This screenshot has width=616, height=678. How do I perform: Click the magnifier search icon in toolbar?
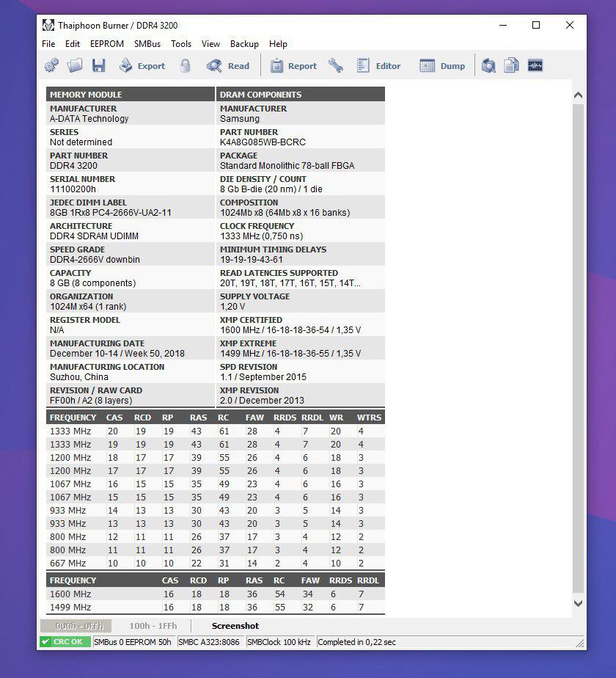point(488,66)
